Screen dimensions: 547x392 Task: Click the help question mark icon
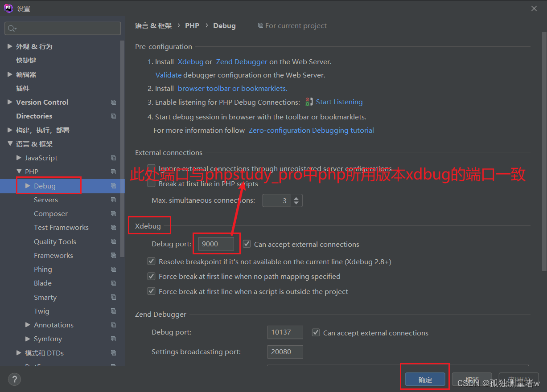[14, 379]
